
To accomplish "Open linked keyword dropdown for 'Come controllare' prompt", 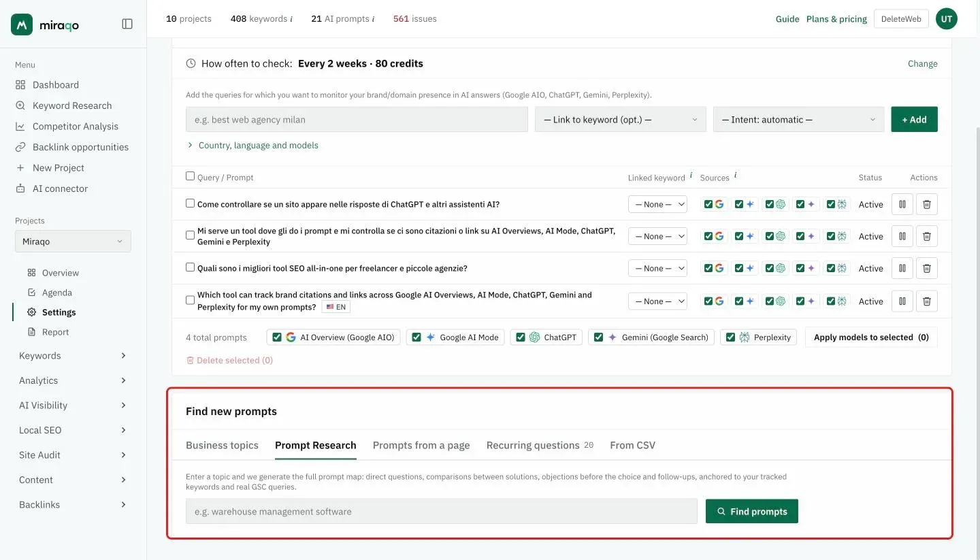I will coord(657,204).
